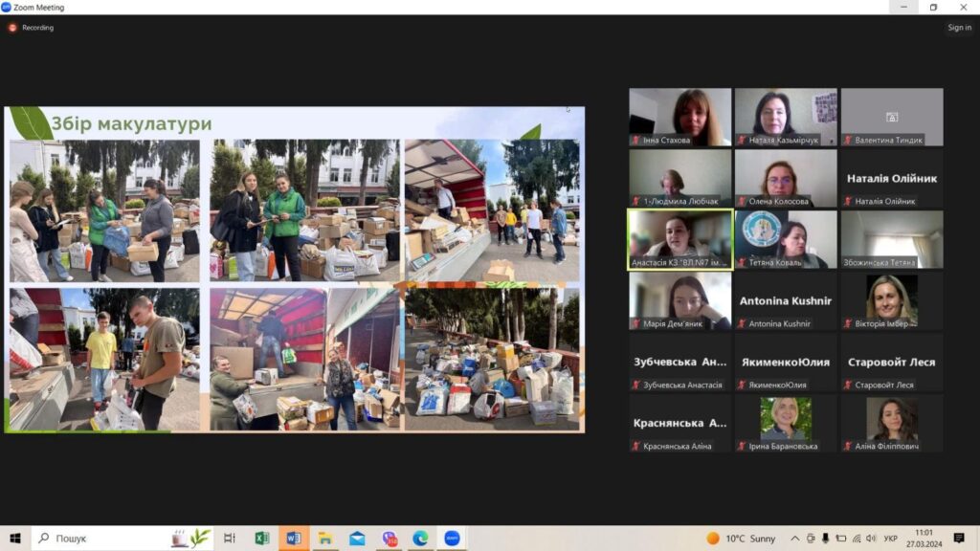Open Task View on the taskbar

coord(230,539)
